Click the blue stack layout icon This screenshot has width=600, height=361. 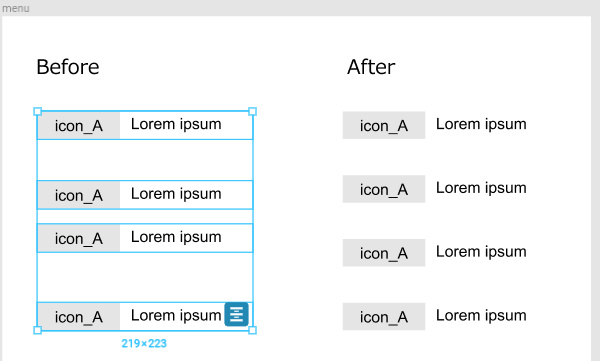click(236, 314)
